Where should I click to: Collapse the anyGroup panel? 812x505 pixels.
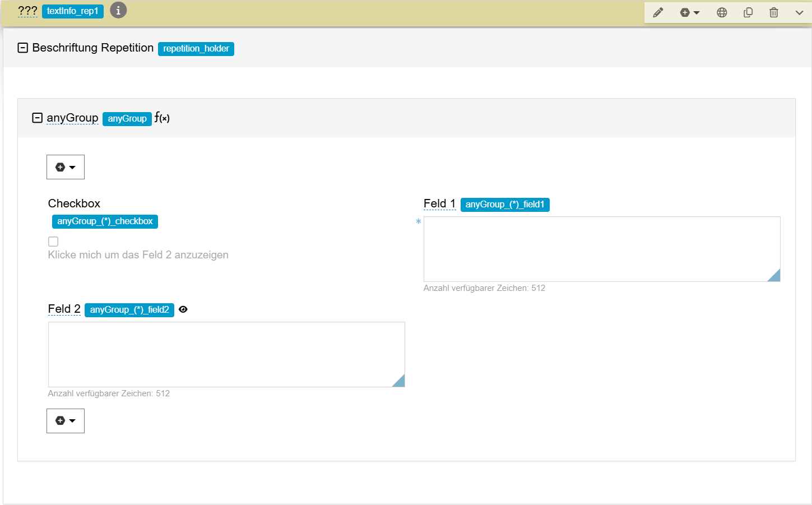(37, 118)
